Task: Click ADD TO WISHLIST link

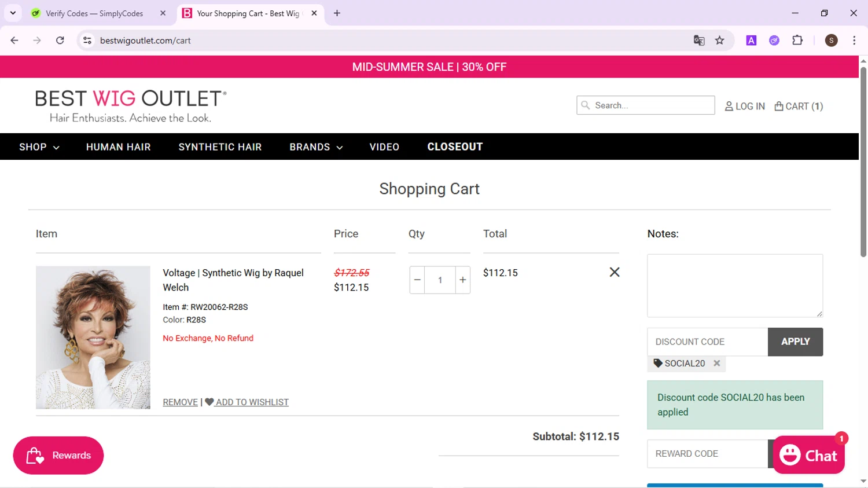Action: click(247, 402)
